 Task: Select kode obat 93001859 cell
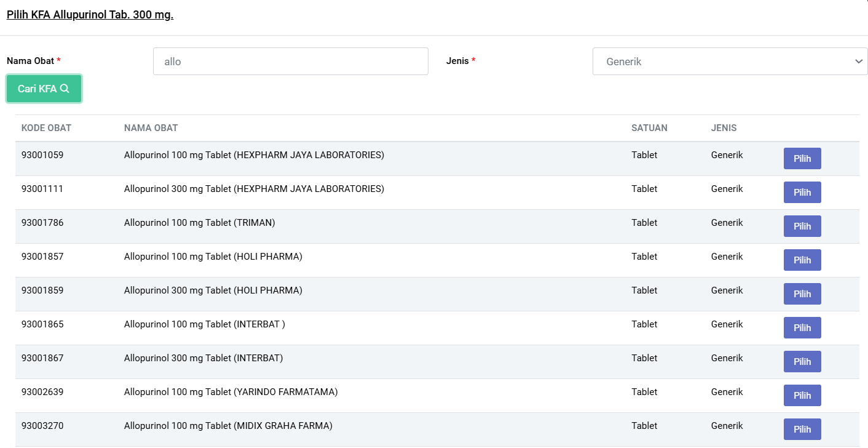click(42, 290)
